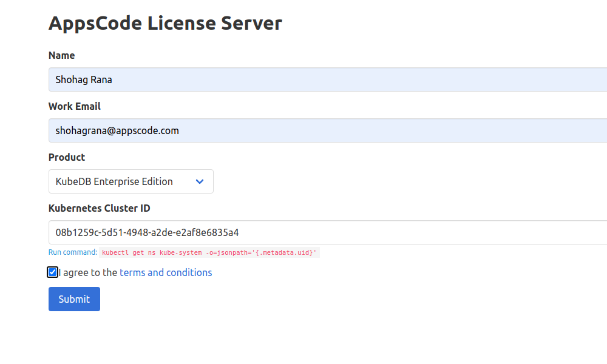The height and width of the screenshot is (364, 607).
Task: Submit the license request form
Action: click(74, 298)
